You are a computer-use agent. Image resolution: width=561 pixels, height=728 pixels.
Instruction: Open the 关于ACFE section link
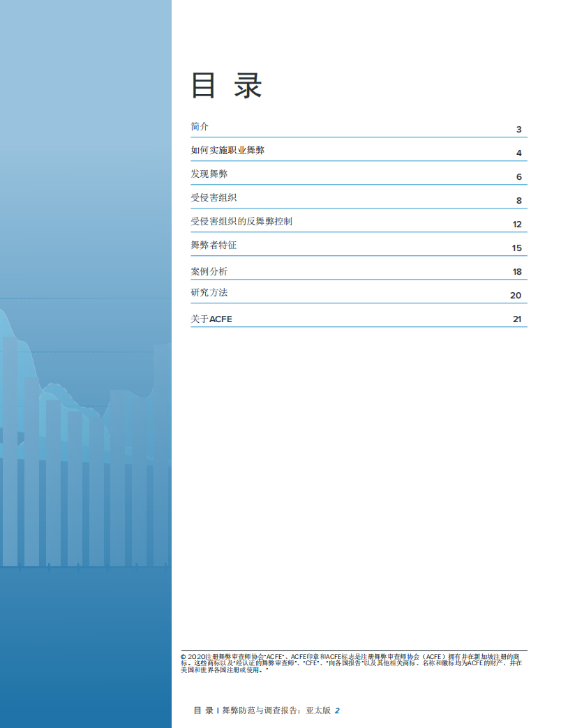pos(211,319)
